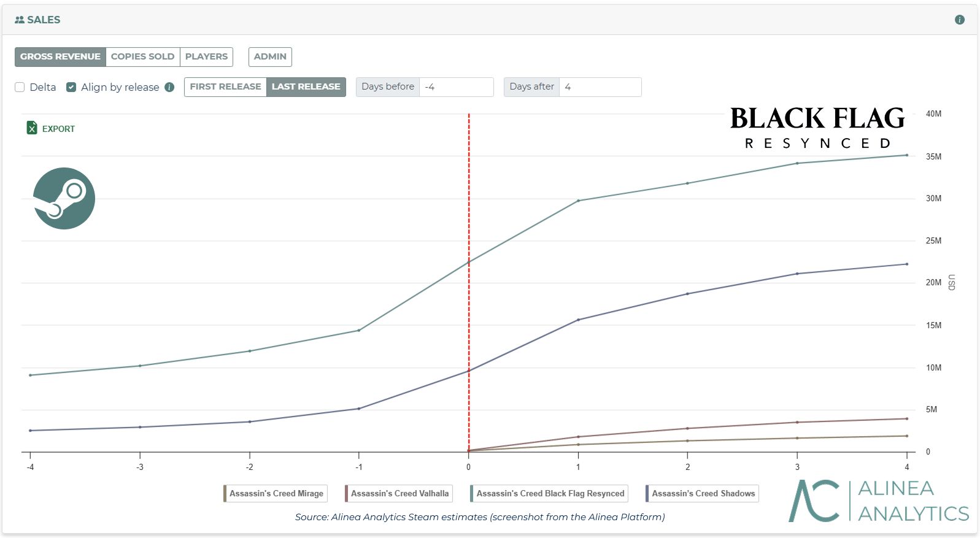Image resolution: width=980 pixels, height=538 pixels.
Task: Click the Black Flag Resynced title logo
Action: click(x=817, y=128)
